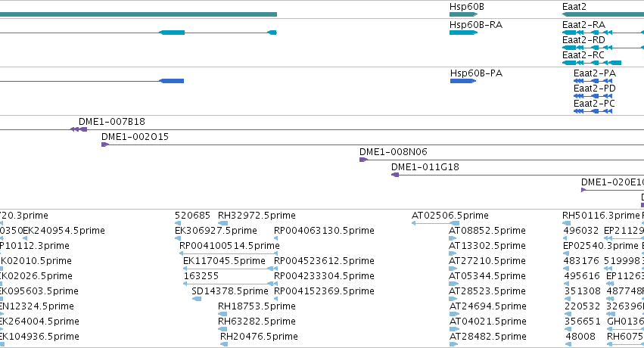Click EST AT05344.5prime

[x=487, y=276]
